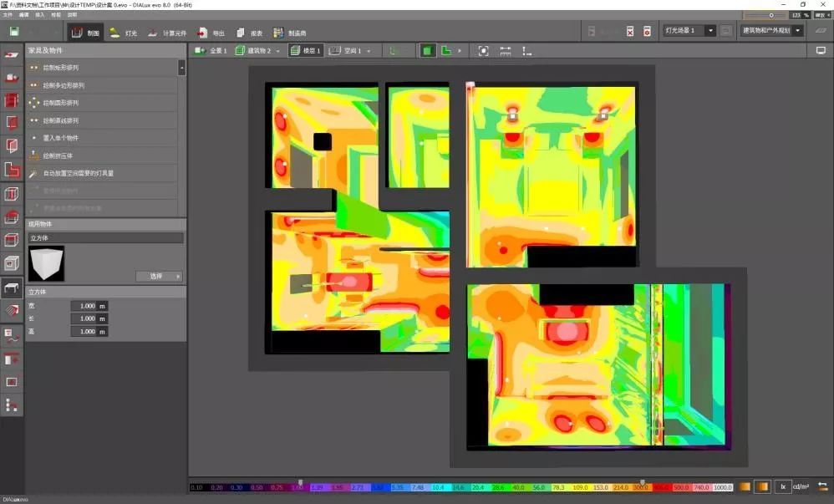Open the 导出 export mode
The width and height of the screenshot is (834, 504).
211,33
